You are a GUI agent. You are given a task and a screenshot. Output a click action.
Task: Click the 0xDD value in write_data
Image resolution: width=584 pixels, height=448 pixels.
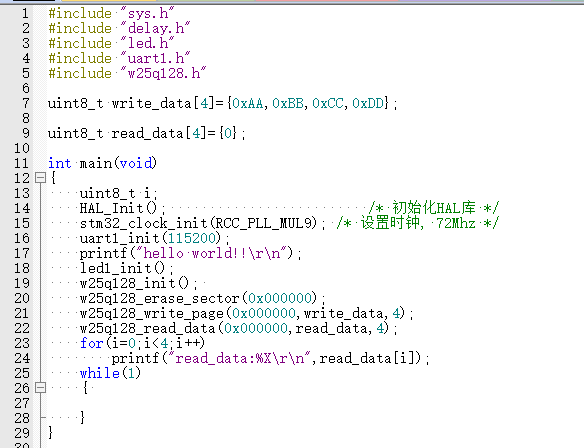pyautogui.click(x=368, y=103)
